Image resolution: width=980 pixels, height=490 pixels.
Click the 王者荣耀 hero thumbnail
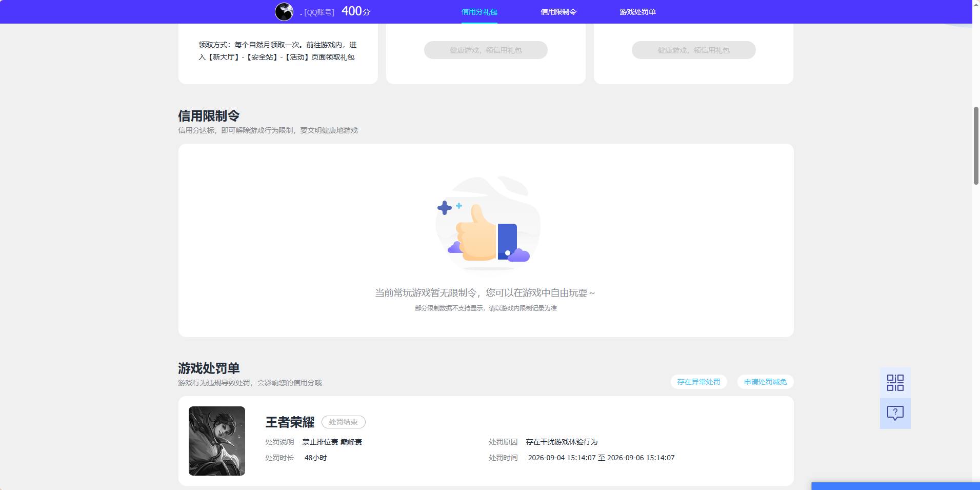[x=217, y=441]
